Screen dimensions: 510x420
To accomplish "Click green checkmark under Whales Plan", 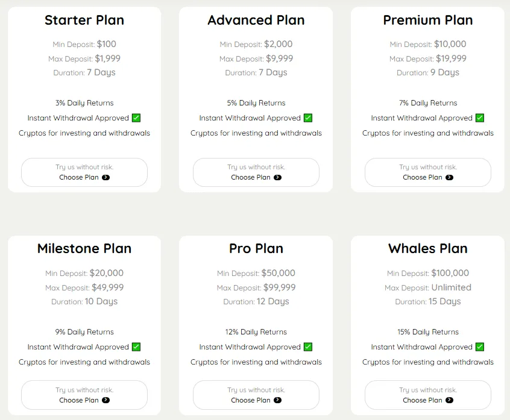I will [x=480, y=347].
